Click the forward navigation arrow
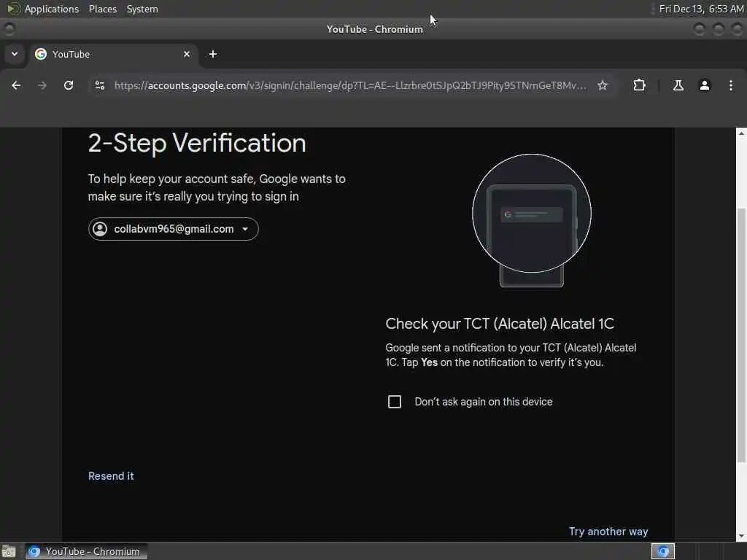The image size is (747, 560). tap(42, 85)
